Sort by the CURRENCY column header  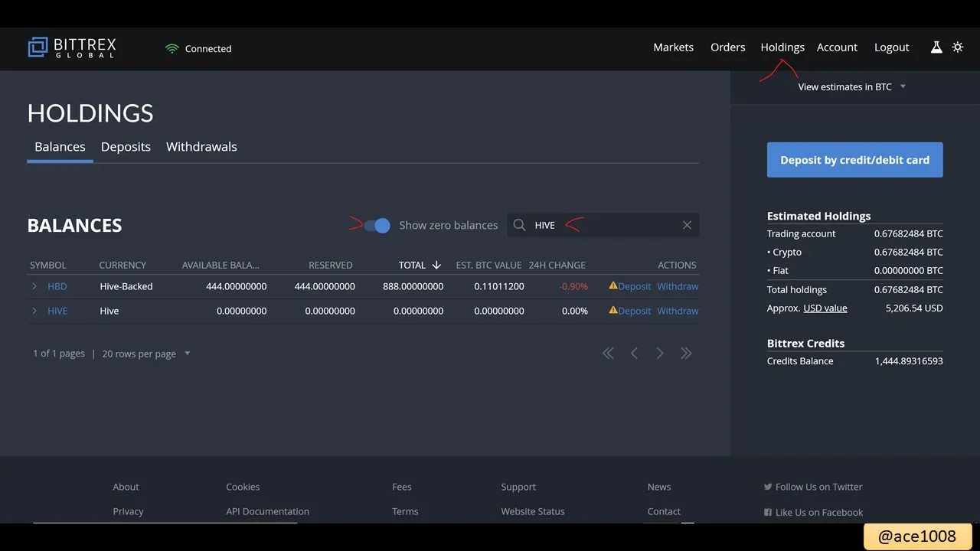coord(122,265)
